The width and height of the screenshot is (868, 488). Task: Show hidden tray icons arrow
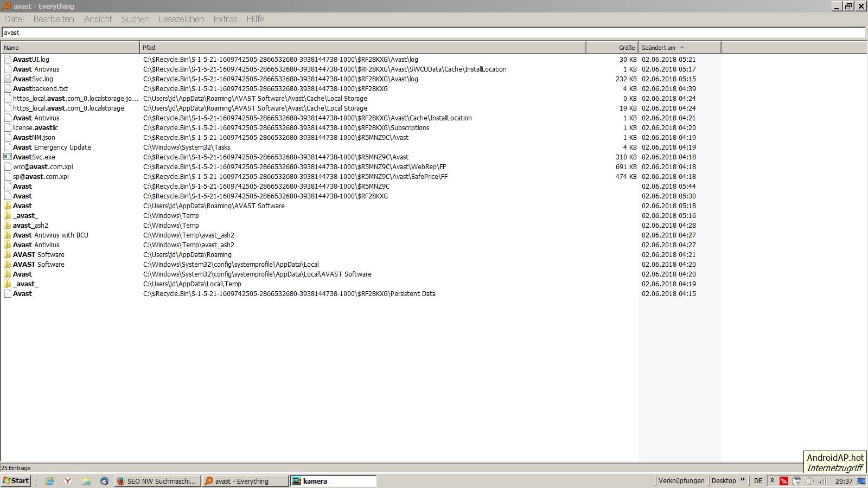772,481
